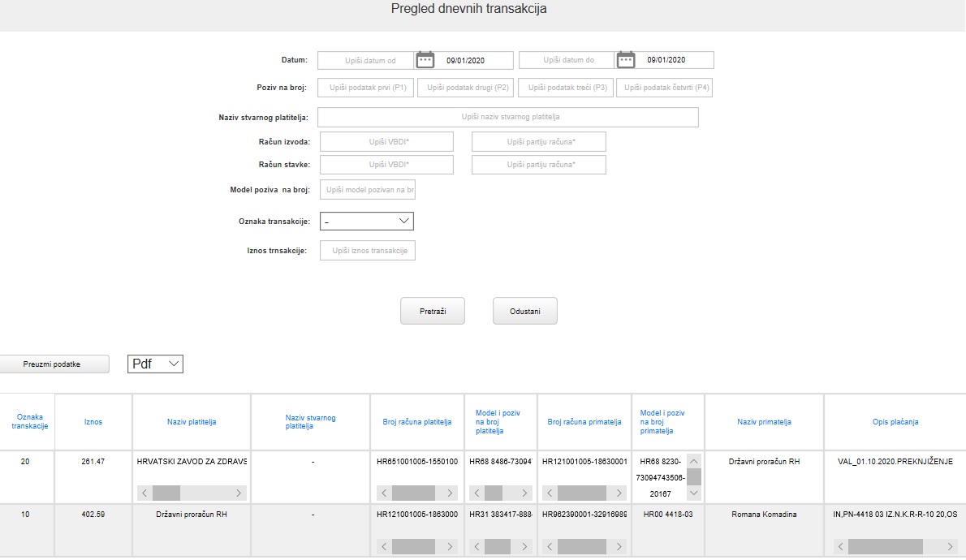
Task: Click the Upiši iznos transakcije field
Action: pos(368,251)
